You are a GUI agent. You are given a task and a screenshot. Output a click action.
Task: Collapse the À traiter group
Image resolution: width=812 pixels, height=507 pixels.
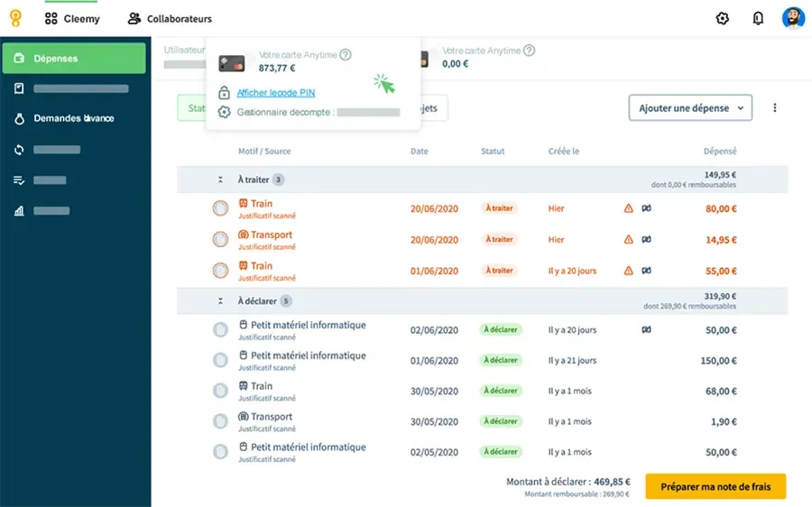[220, 180]
